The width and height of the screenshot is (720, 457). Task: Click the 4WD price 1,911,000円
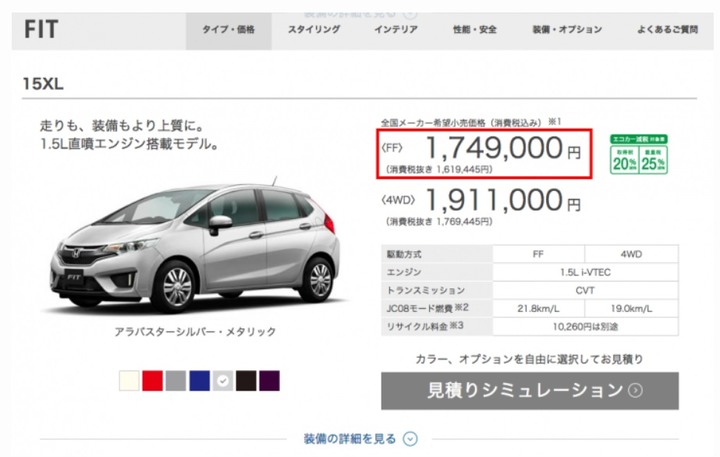pyautogui.click(x=503, y=200)
